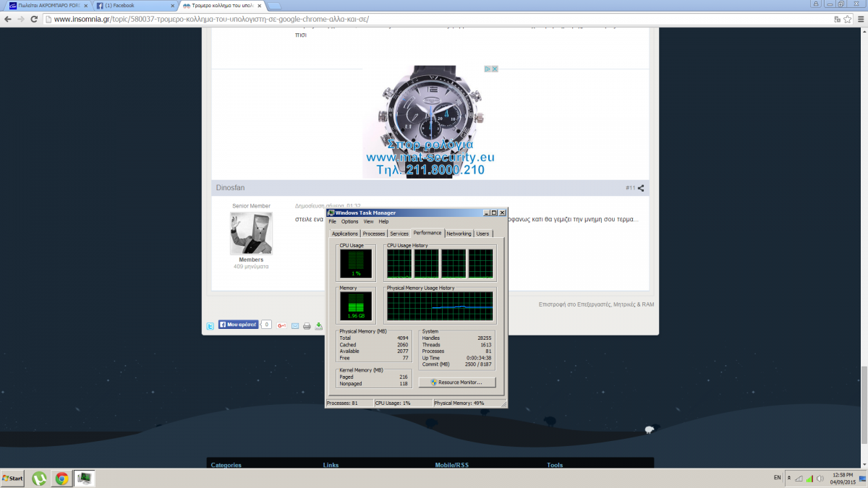
Task: Open uTorrent from the taskbar
Action: tap(39, 479)
